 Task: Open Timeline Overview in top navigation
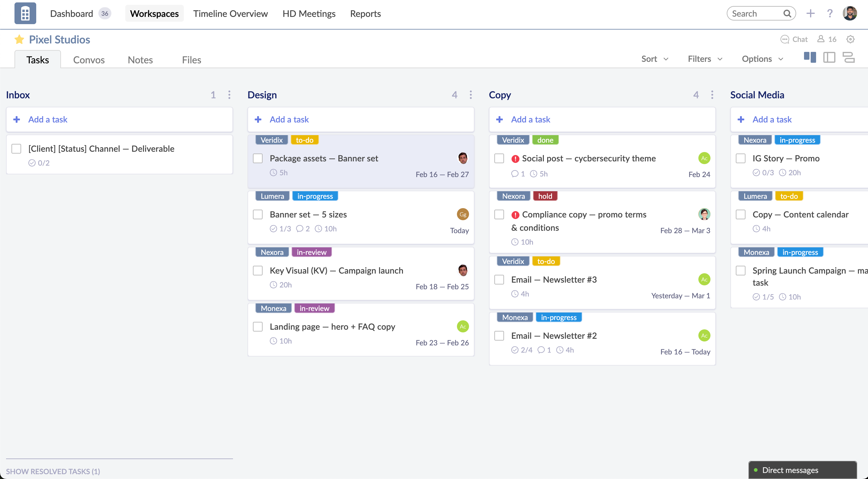(230, 14)
